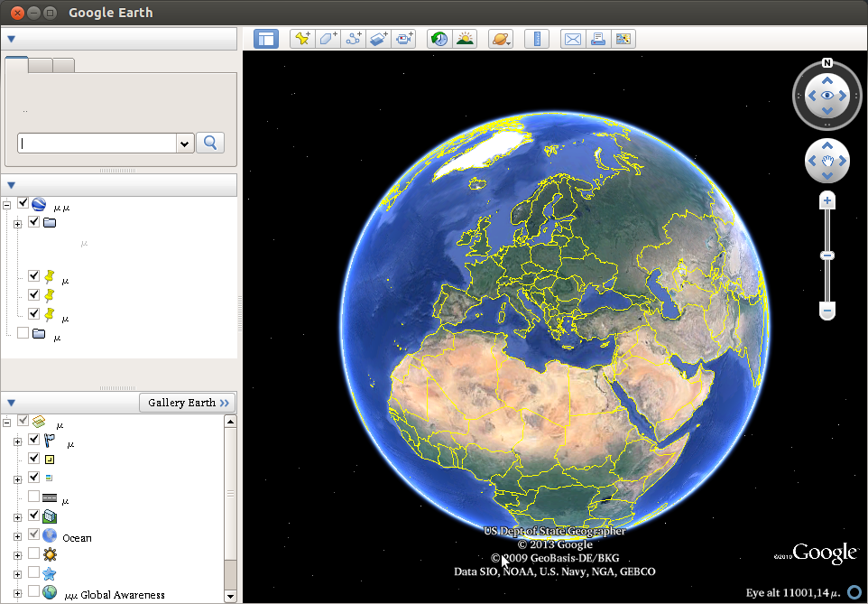Uncheck the Borders flag layer checkbox

pos(33,440)
